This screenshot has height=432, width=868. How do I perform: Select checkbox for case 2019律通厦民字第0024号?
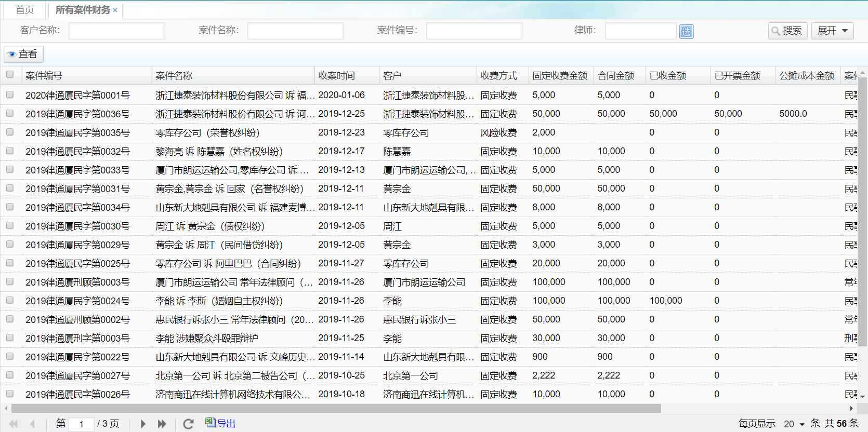click(10, 301)
